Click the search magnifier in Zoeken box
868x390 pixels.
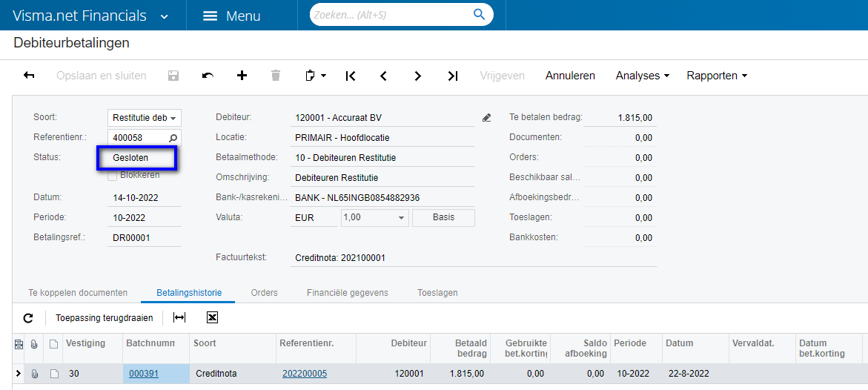[479, 15]
